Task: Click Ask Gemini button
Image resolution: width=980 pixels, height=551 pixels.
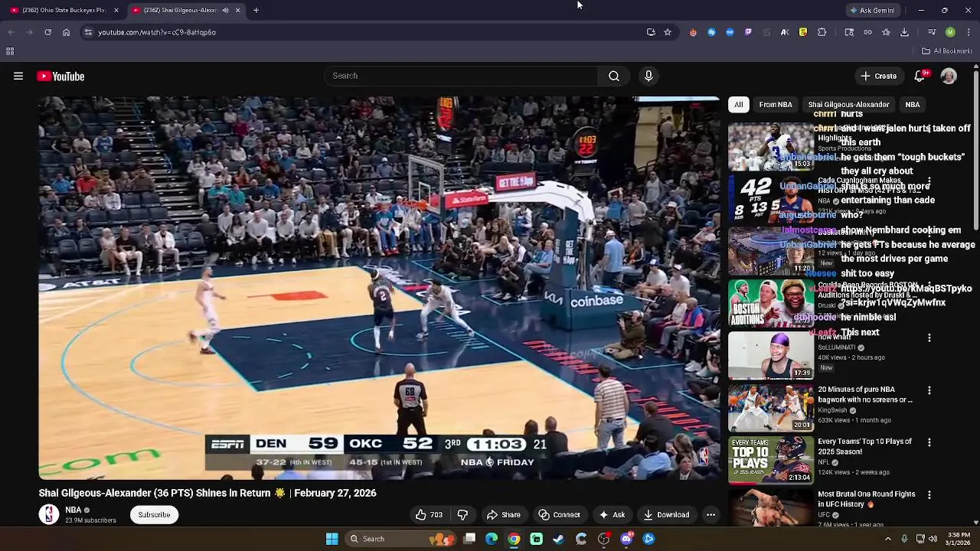Action: [874, 10]
